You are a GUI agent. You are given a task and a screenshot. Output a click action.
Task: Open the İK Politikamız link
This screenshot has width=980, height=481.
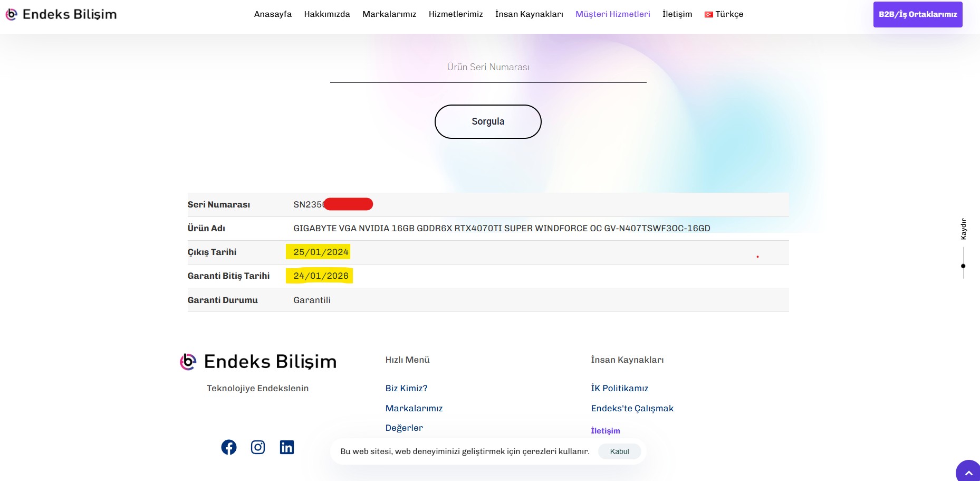coord(620,388)
